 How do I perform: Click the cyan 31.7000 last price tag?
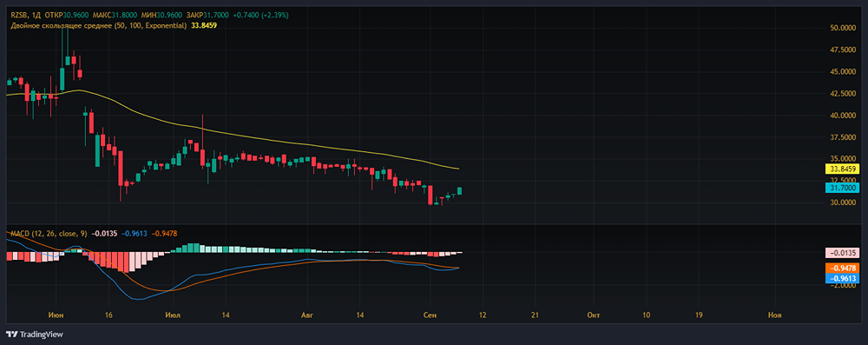[842, 188]
